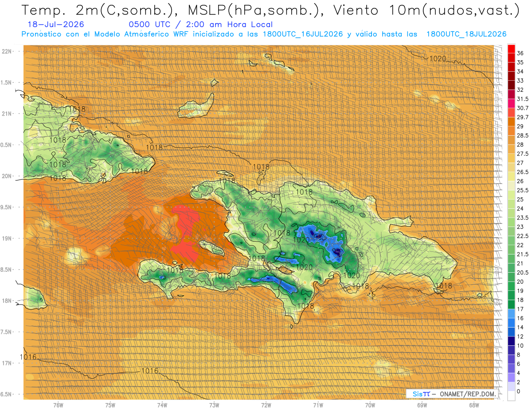Click the '71W' longitude axis label
The width and height of the screenshot is (532, 411).
click(318, 405)
